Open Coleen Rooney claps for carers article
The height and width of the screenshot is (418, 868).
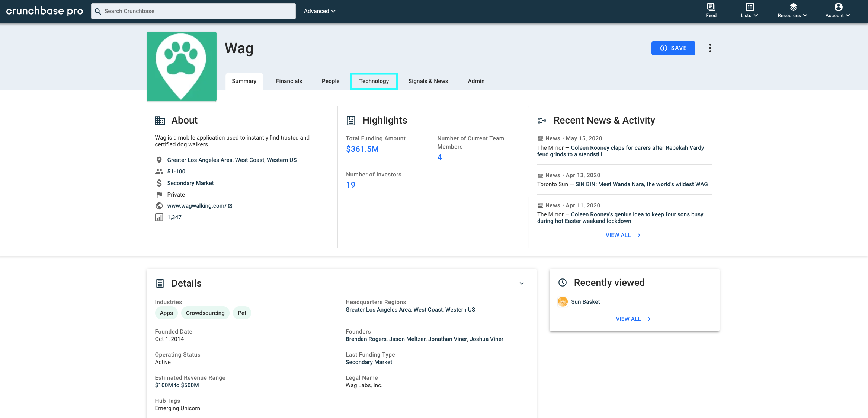tap(621, 151)
